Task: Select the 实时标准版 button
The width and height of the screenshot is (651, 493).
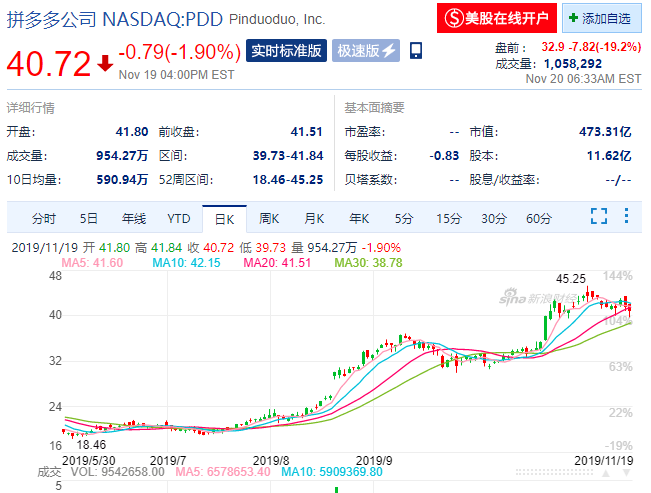Action: 286,51
